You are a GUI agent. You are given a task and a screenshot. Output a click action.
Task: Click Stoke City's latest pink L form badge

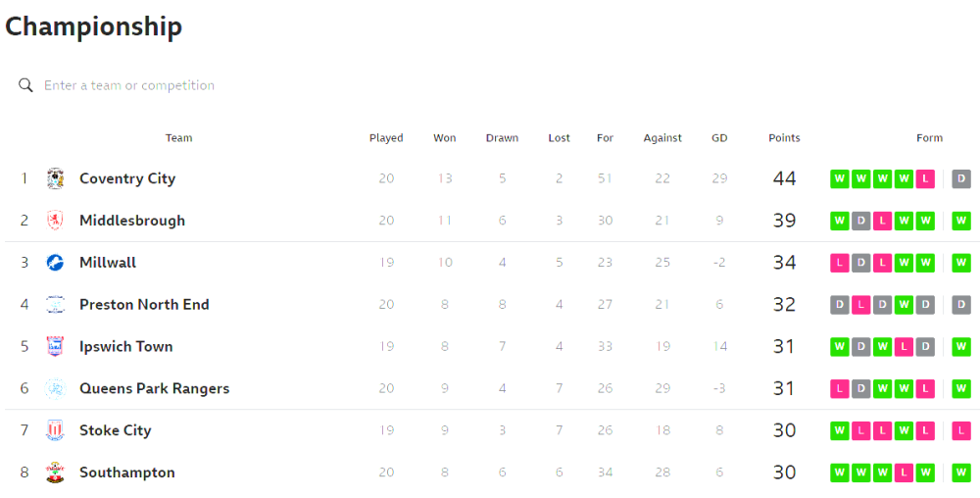(x=961, y=430)
